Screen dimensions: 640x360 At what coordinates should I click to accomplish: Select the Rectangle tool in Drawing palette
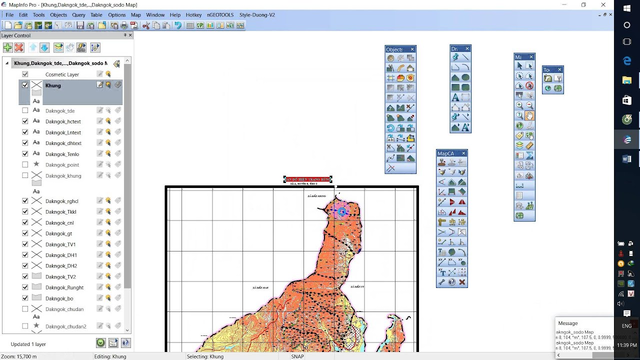pos(456,87)
